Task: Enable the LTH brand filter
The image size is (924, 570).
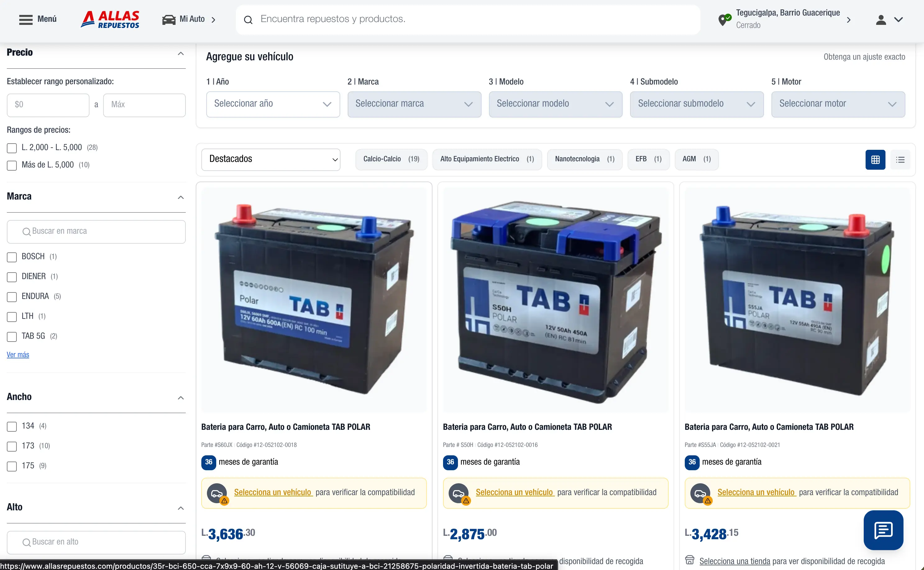Action: pos(12,317)
